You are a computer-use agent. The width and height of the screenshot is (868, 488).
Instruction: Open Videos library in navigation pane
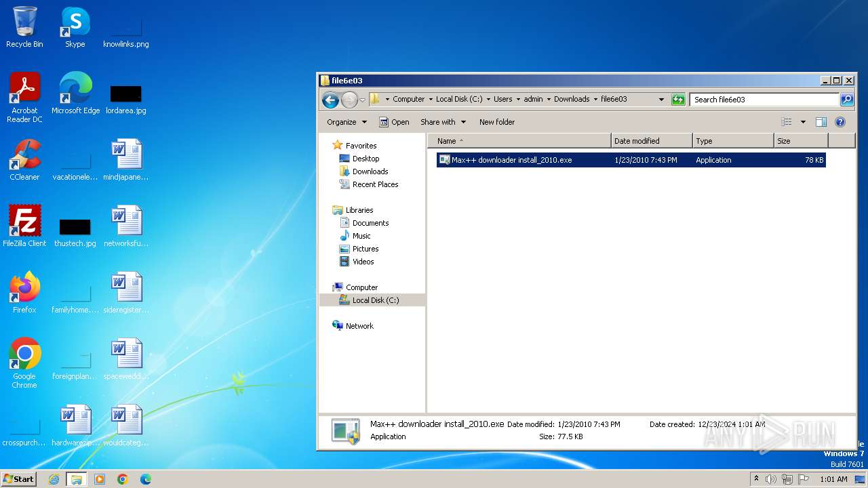tap(363, 262)
